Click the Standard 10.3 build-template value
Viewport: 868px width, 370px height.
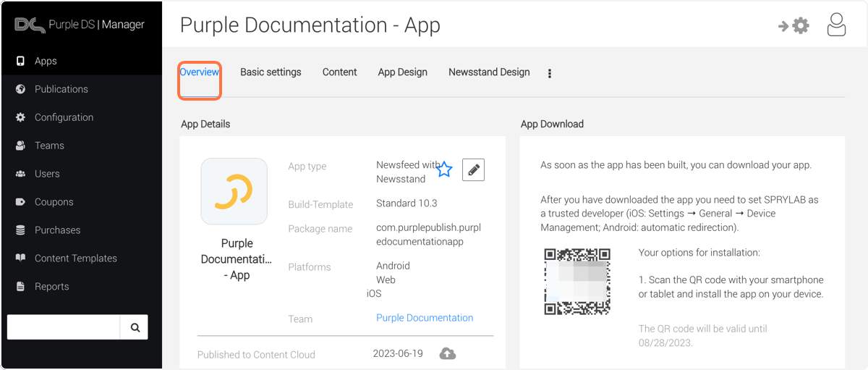407,203
